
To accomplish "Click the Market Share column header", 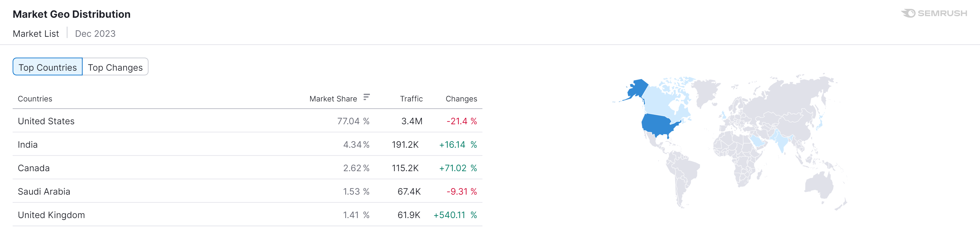I will point(333,99).
